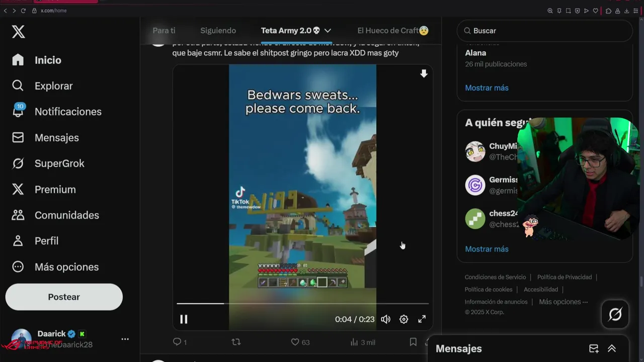The image size is (644, 362).
Task: Click the X logo in sidebar
Action: tap(18, 32)
